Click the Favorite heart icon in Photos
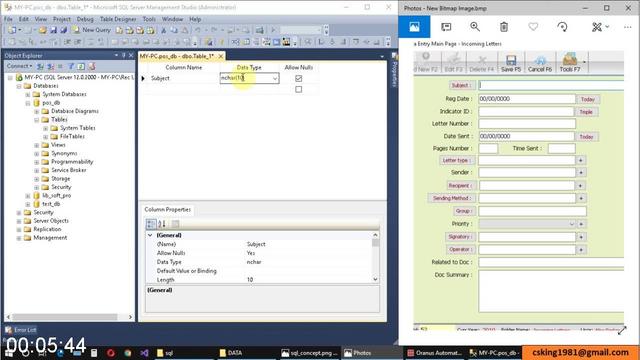Viewport: 640px width, 360px height. [x=533, y=27]
